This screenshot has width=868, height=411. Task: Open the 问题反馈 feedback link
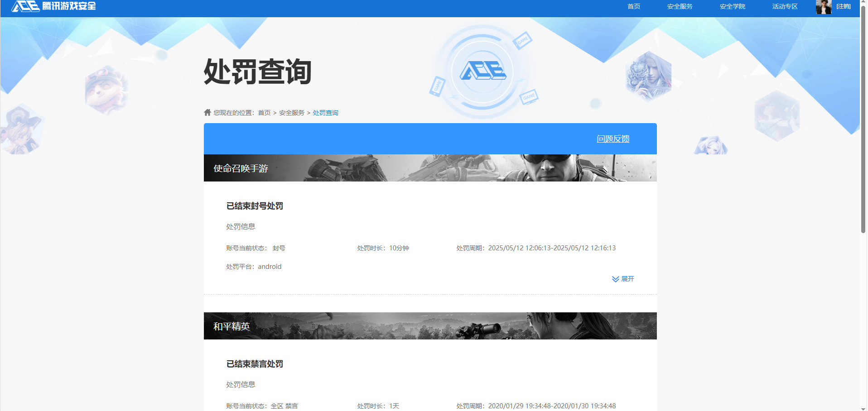[613, 139]
